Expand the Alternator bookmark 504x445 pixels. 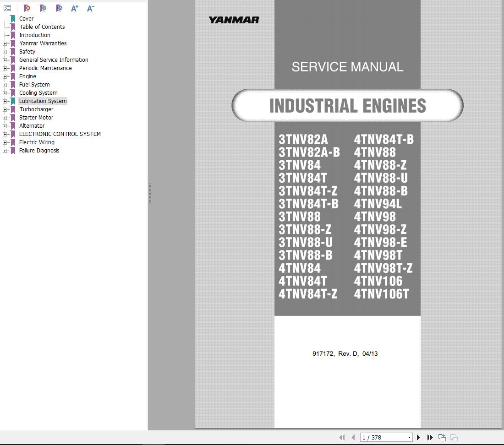pos(5,126)
